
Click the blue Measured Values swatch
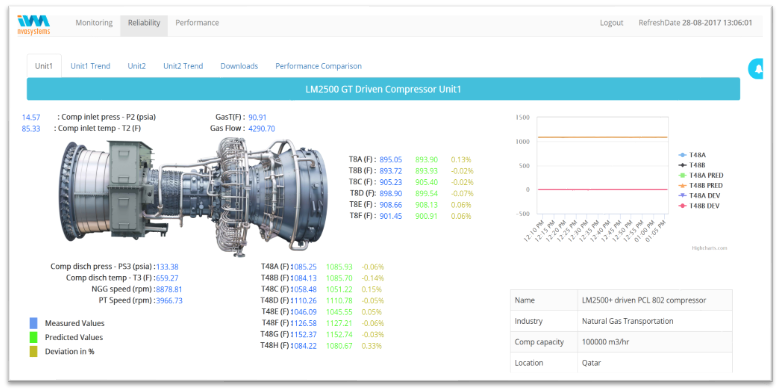pos(33,323)
